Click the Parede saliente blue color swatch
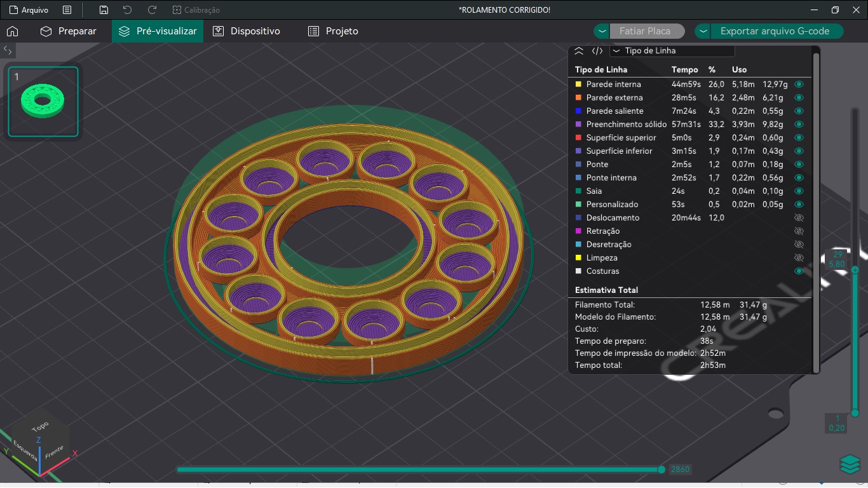 pos(578,111)
